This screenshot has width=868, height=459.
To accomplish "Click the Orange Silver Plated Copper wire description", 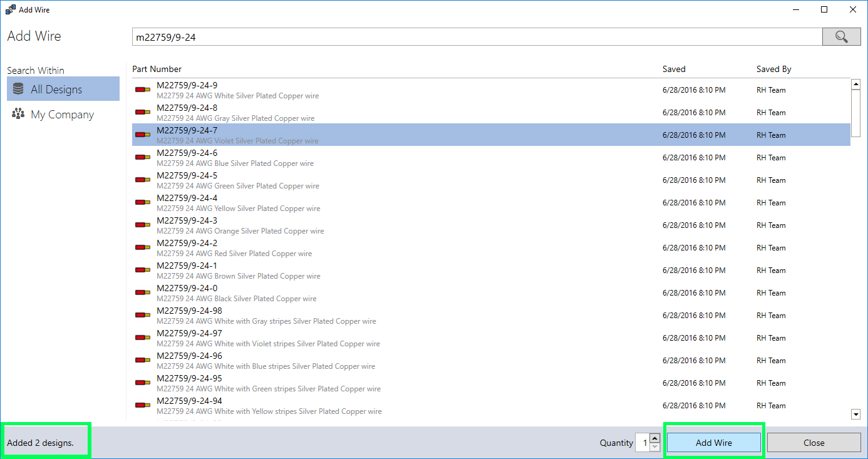I will tap(240, 231).
